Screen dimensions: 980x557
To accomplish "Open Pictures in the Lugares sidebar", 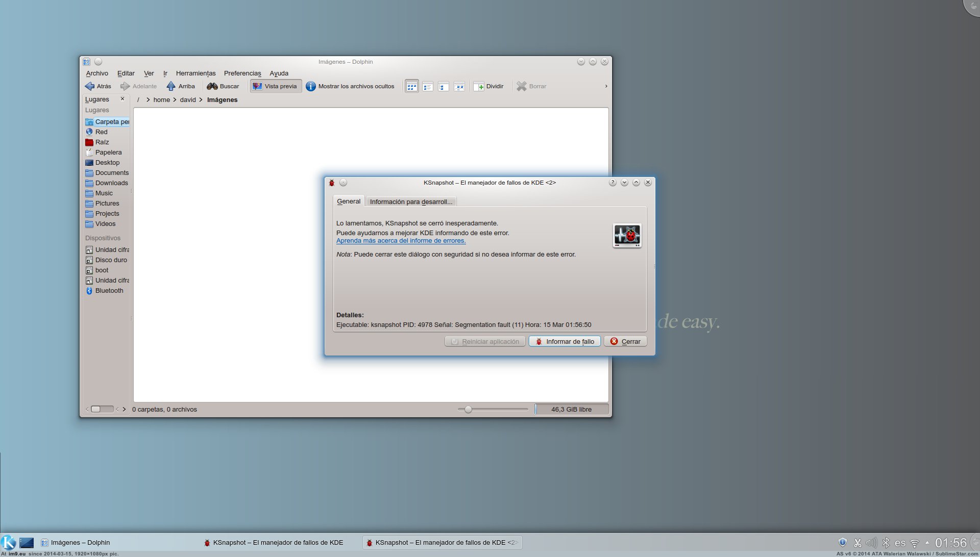I will [107, 204].
